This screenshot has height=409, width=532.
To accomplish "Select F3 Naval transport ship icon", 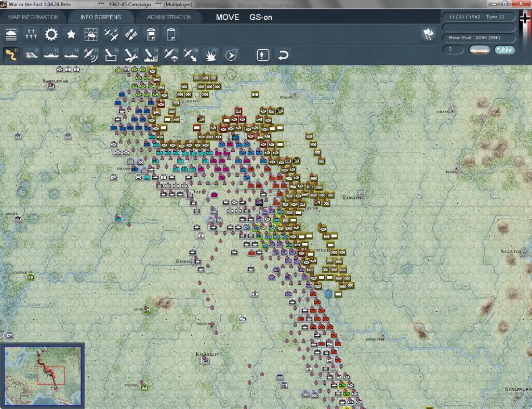I will coord(51,55).
